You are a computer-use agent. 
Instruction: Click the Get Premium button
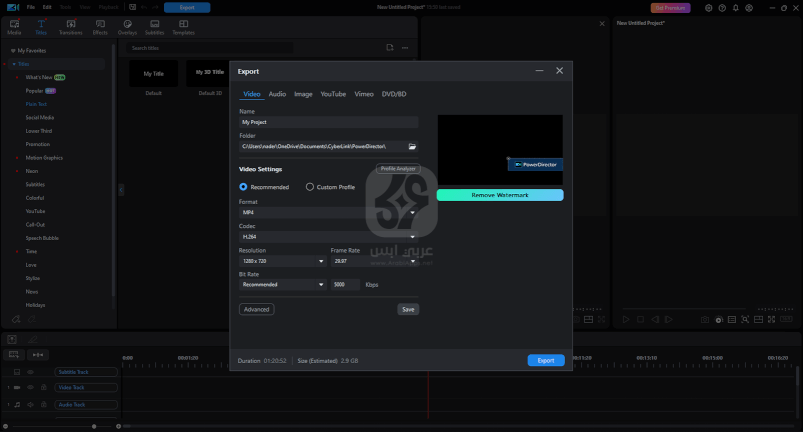(670, 8)
